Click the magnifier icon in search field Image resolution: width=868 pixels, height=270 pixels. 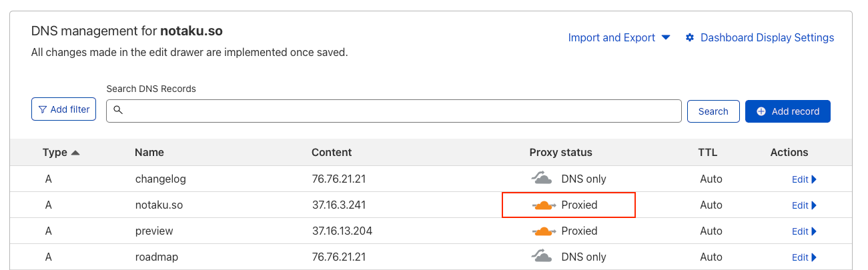[118, 110]
